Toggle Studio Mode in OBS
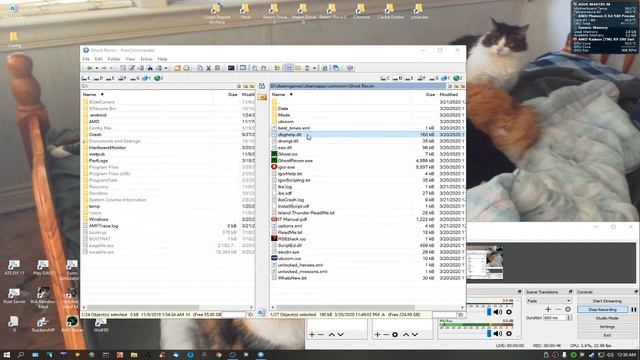Image resolution: width=640 pixels, height=360 pixels. click(607, 318)
